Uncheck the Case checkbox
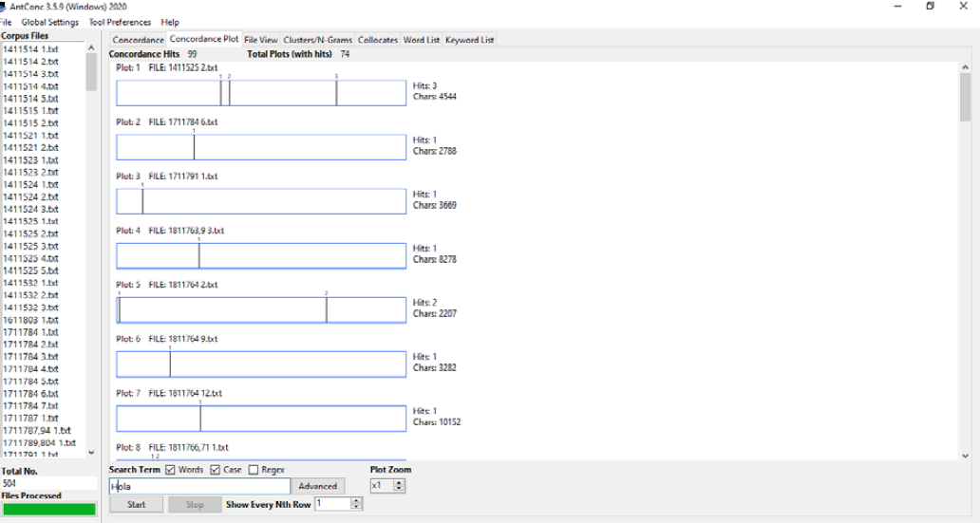Image resolution: width=980 pixels, height=523 pixels. pos(215,470)
